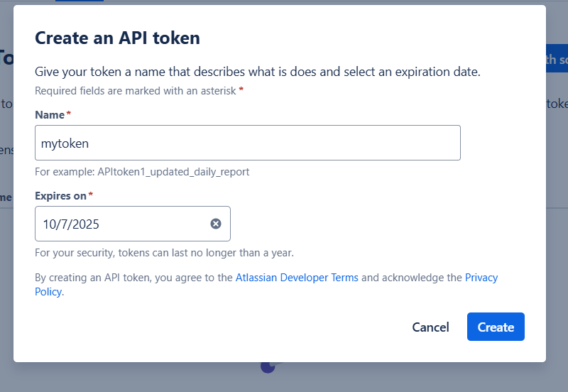Open the Privacy Policy link
568x392 pixels.
tap(481, 278)
